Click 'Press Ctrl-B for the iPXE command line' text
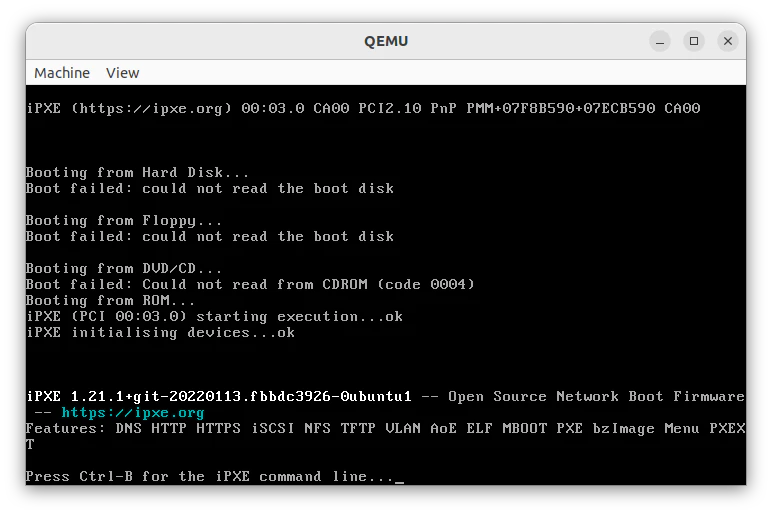This screenshot has height=514, width=772. 196,477
